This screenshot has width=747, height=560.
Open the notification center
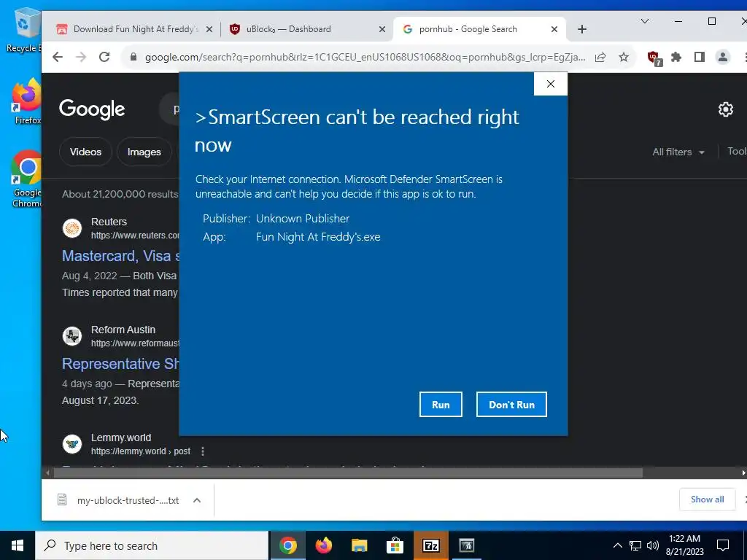click(723, 545)
